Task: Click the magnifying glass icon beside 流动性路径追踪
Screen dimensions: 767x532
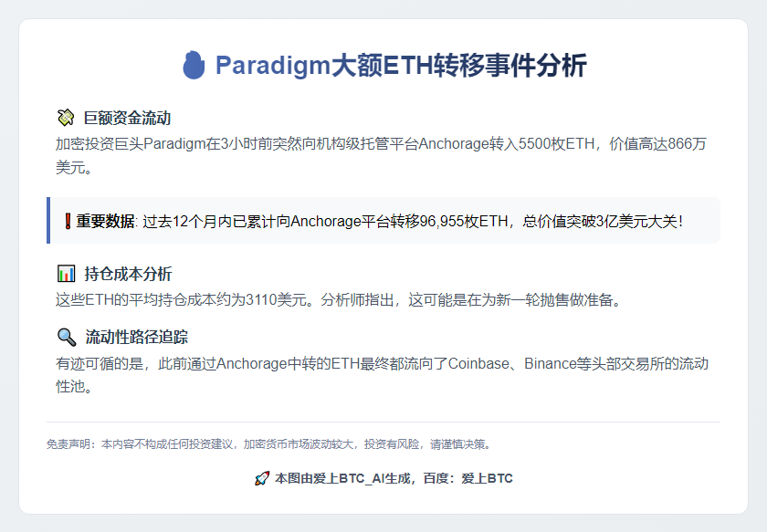Action: click(x=67, y=337)
